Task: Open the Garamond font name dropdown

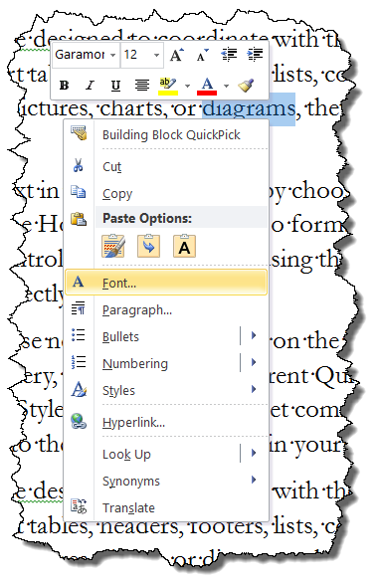Action: 113,55
